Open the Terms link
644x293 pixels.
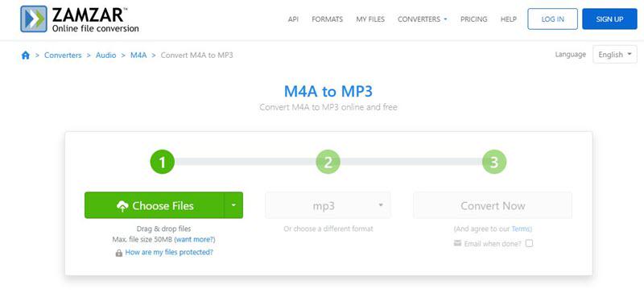point(521,229)
